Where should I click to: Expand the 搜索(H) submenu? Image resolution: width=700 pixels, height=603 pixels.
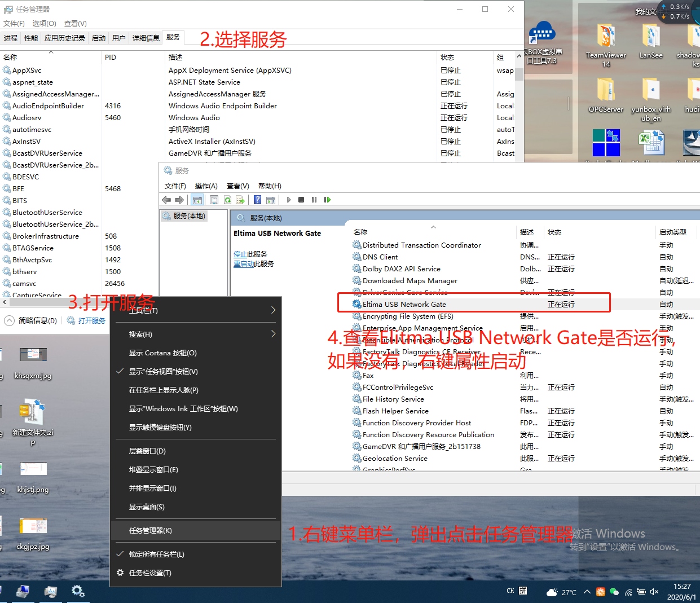point(195,334)
